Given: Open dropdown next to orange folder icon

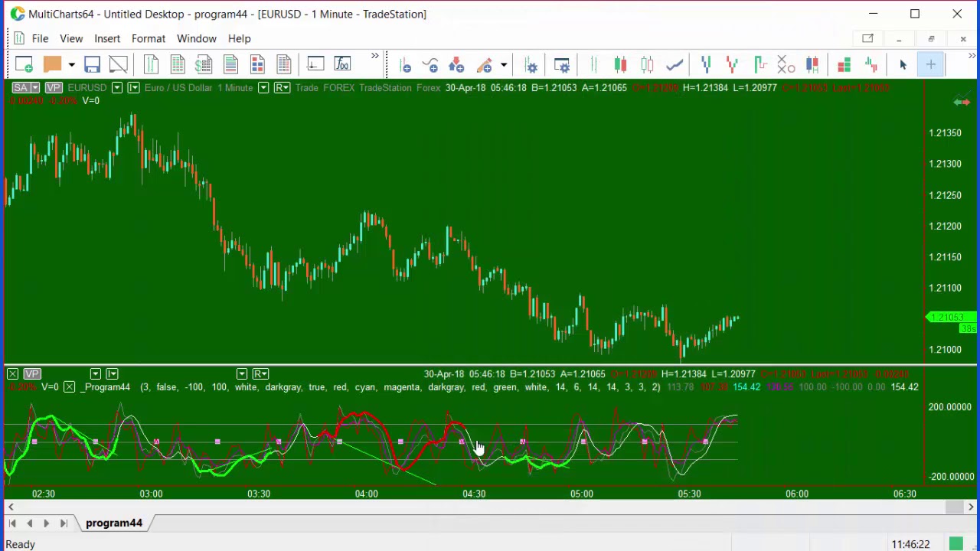Looking at the screenshot, I should point(71,66).
